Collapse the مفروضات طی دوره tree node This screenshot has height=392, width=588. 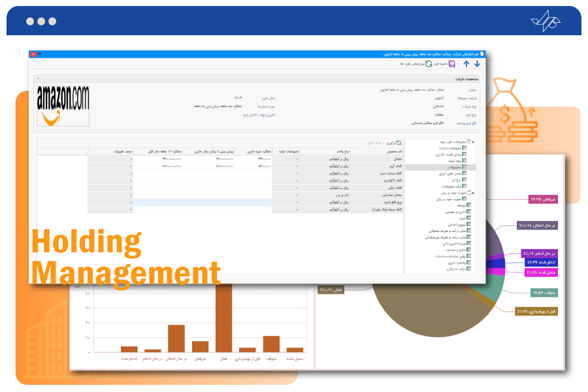pos(474,142)
